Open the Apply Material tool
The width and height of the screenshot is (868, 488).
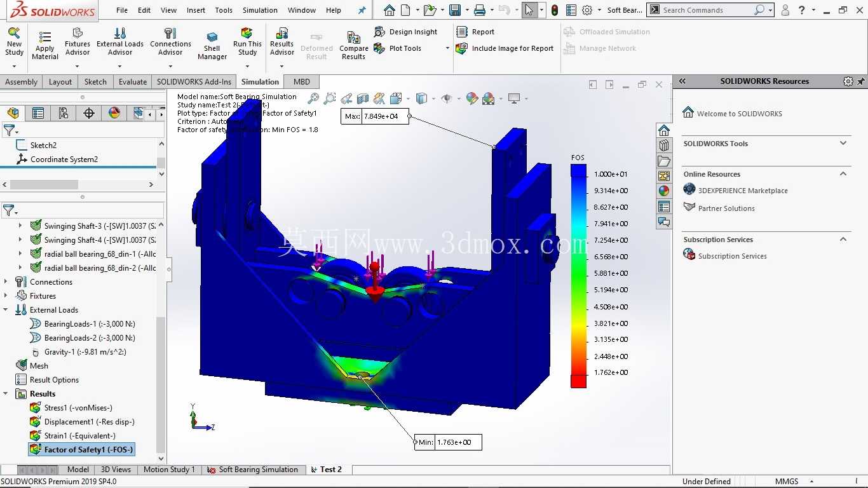pos(45,45)
